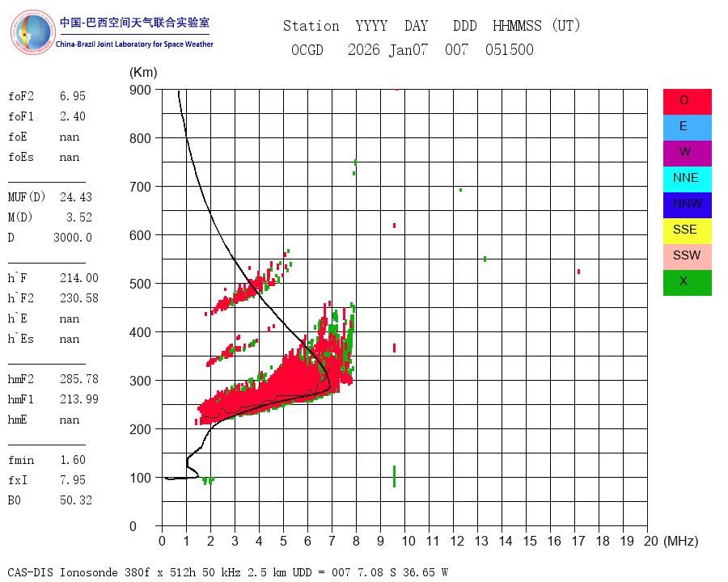Image resolution: width=728 pixels, height=582 pixels.
Task: Click the year 2026 in header
Action: click(x=363, y=49)
